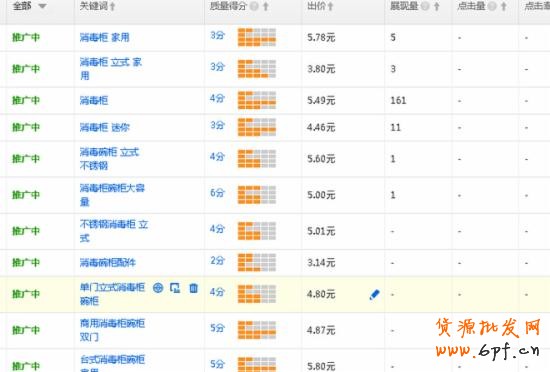Click the 6分 quality score of 消毒柜碗柜大容量
Image resolution: width=550 pixels, height=372 pixels.
click(217, 193)
